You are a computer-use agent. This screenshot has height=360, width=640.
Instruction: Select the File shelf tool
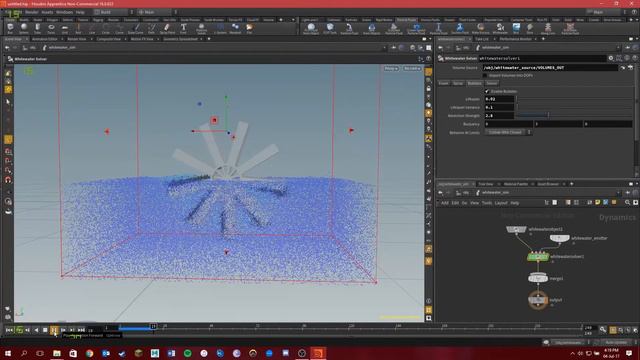coord(249,28)
